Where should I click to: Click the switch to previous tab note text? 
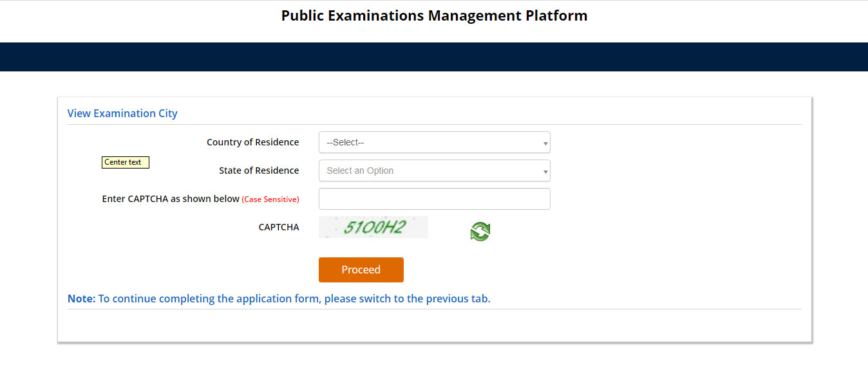point(294,299)
